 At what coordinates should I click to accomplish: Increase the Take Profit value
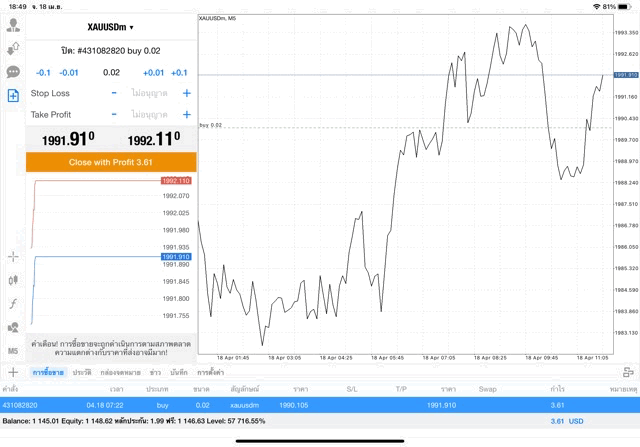187,114
